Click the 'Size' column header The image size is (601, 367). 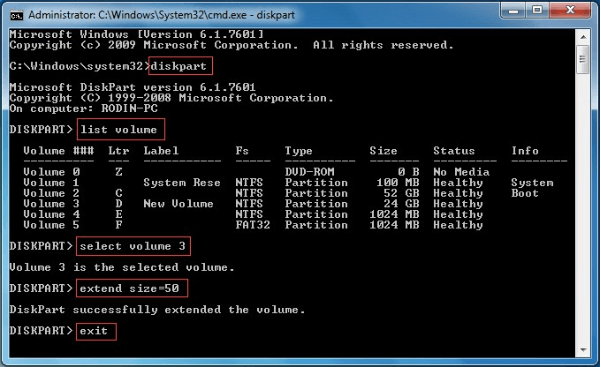[x=383, y=151]
